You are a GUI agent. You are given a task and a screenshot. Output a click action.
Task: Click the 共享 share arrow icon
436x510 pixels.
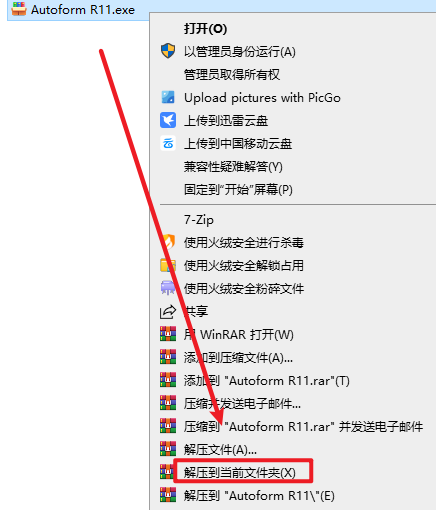click(x=168, y=312)
